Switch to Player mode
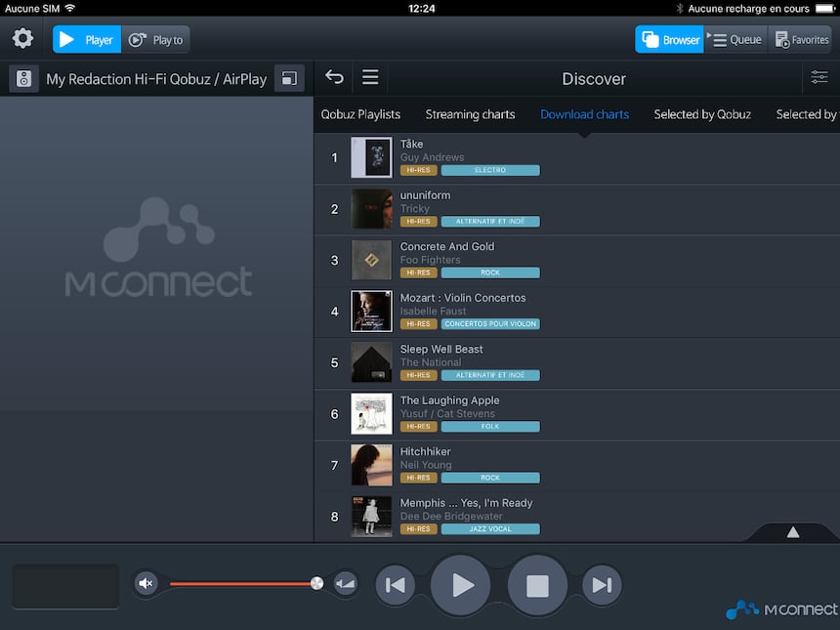 pos(87,40)
